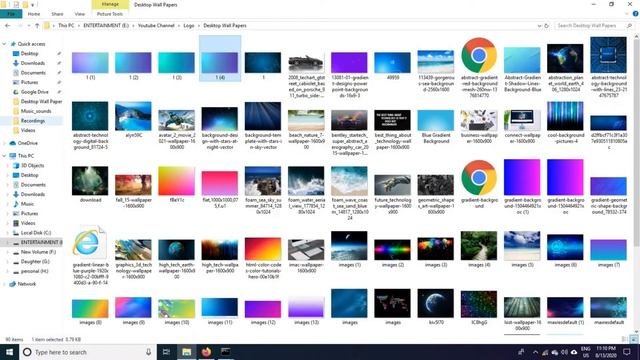Click the Search Desktop Wall Papers field
This screenshot has height=360, width=640.
(594, 25)
